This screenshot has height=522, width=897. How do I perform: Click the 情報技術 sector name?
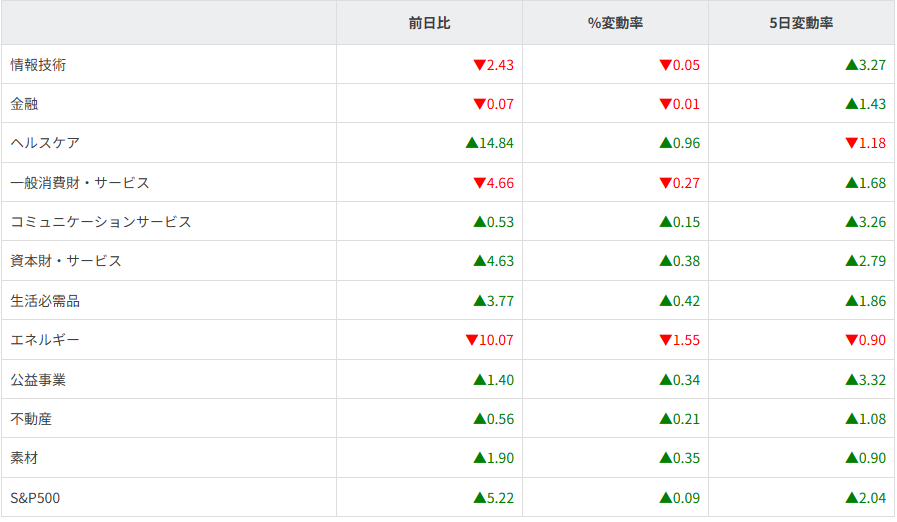click(x=38, y=65)
